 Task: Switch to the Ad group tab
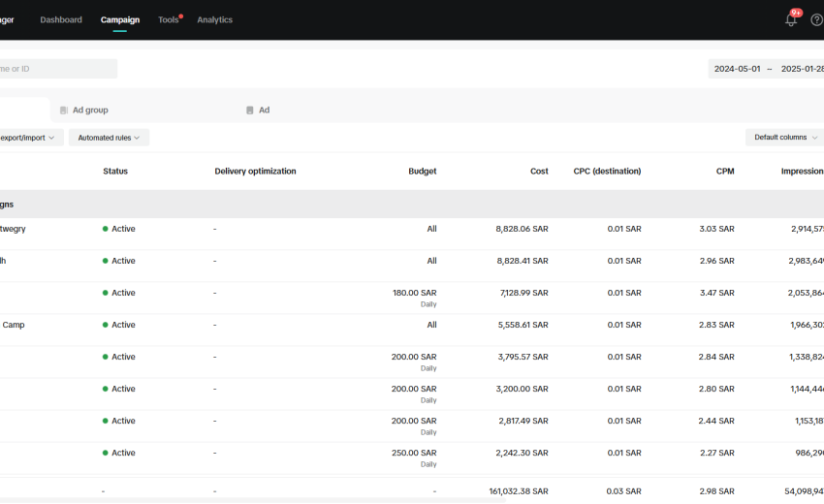pos(90,110)
